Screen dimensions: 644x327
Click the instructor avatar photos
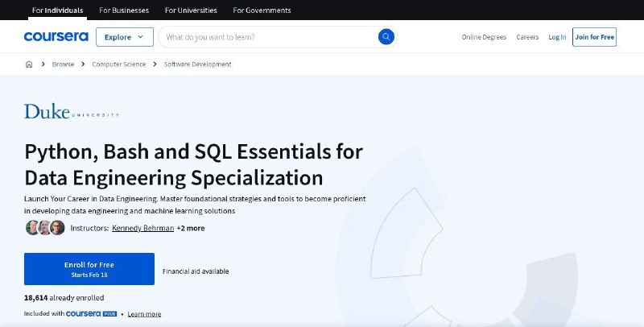(x=45, y=228)
